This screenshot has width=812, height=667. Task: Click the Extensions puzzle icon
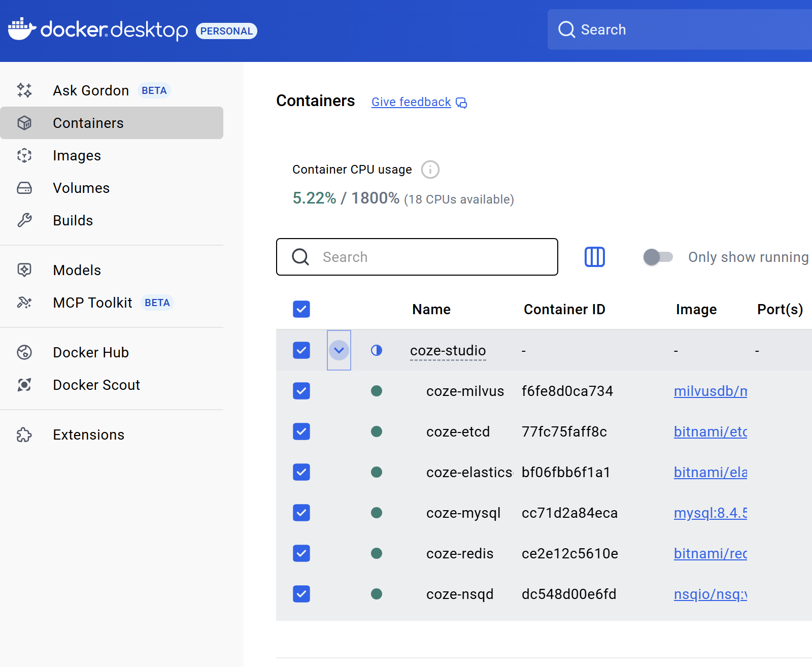24,435
